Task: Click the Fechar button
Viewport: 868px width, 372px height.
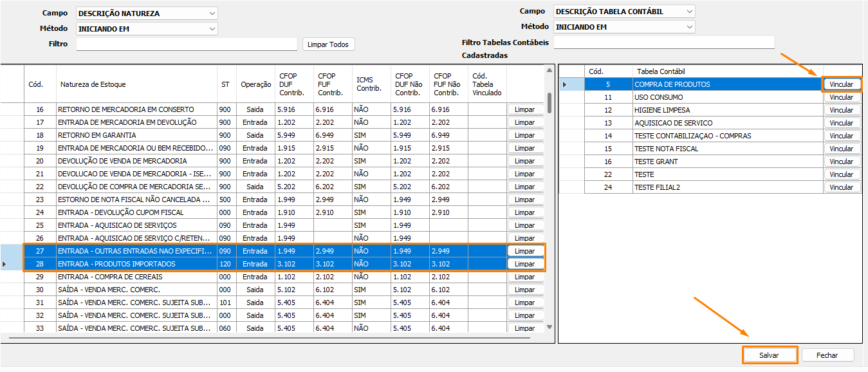Action: coord(827,355)
